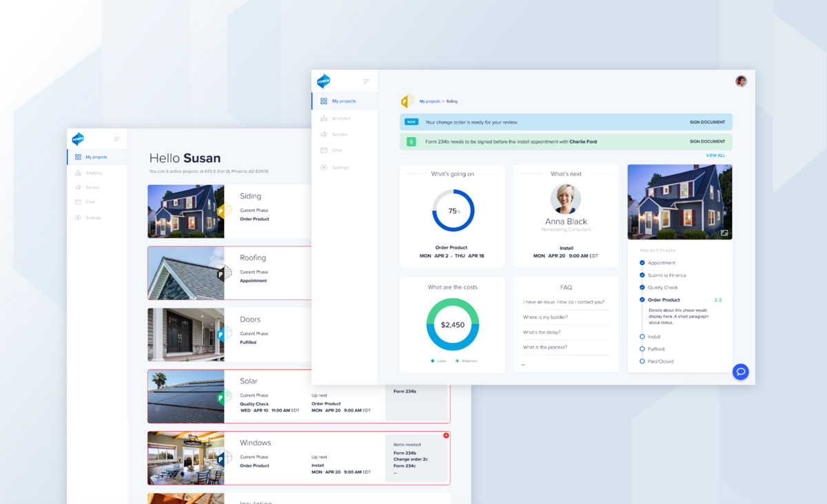Collapse the back window sidebar with the hamburger icon
The width and height of the screenshot is (827, 504).
pyautogui.click(x=116, y=139)
